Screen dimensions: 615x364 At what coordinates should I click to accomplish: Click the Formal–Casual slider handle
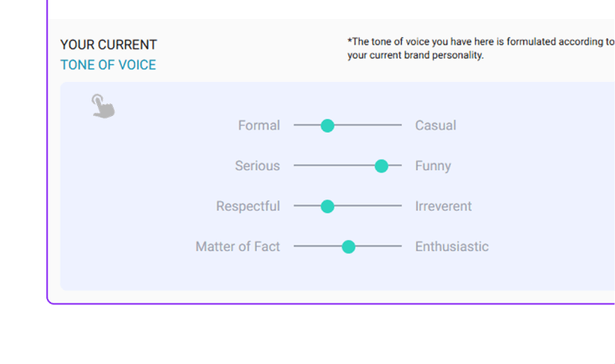coord(327,126)
